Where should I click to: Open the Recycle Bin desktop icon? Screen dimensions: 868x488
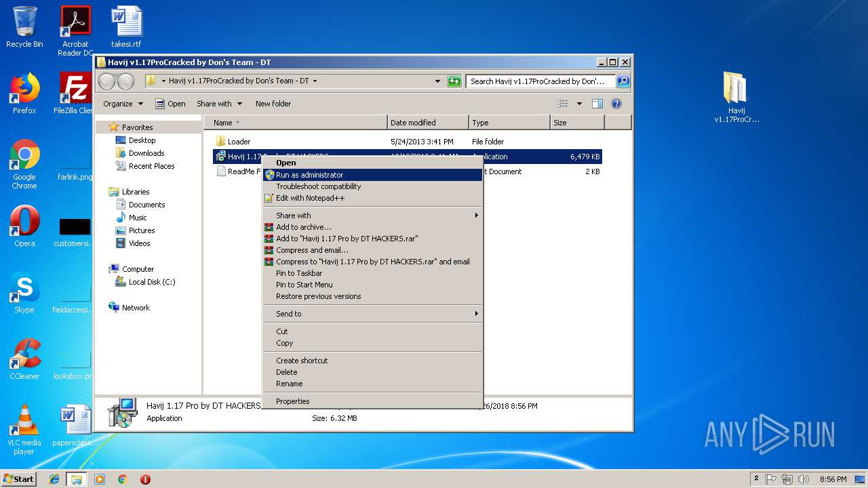pos(24,27)
